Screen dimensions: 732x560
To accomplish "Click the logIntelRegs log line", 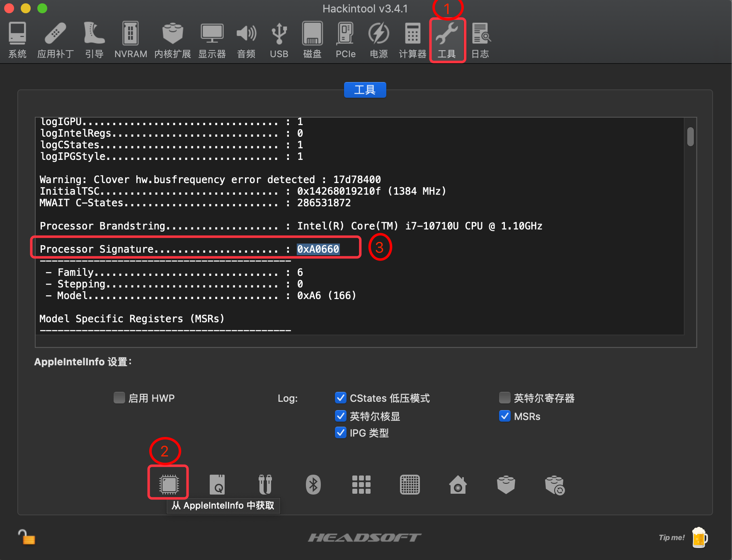I will (x=172, y=133).
